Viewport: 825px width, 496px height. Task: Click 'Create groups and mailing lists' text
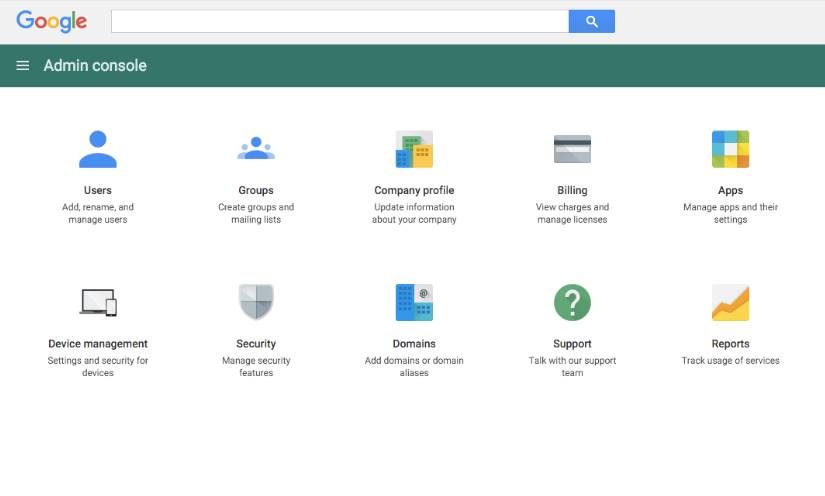pos(256,214)
